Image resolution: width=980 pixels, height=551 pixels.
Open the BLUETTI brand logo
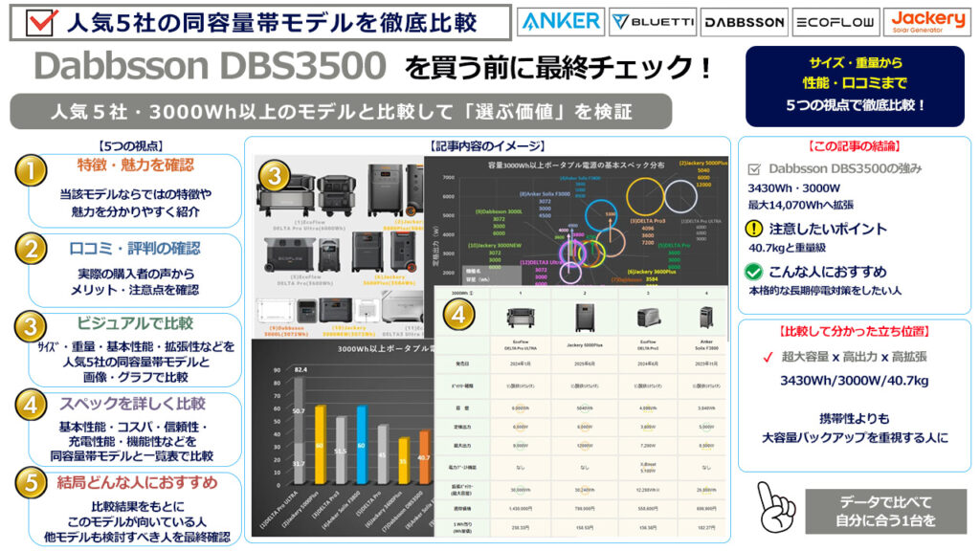pyautogui.click(x=653, y=22)
